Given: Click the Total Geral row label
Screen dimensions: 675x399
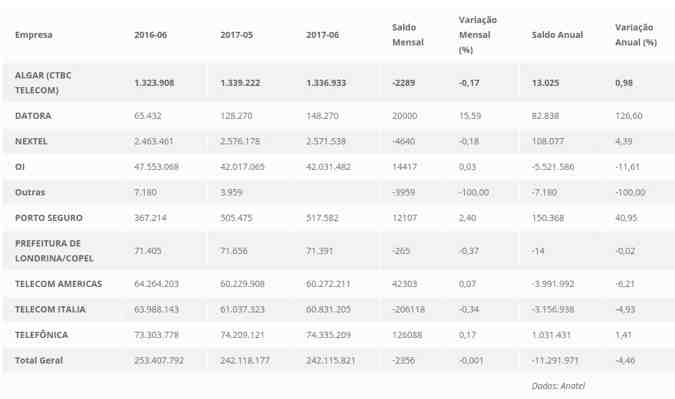Looking at the screenshot, I should click(39, 360).
